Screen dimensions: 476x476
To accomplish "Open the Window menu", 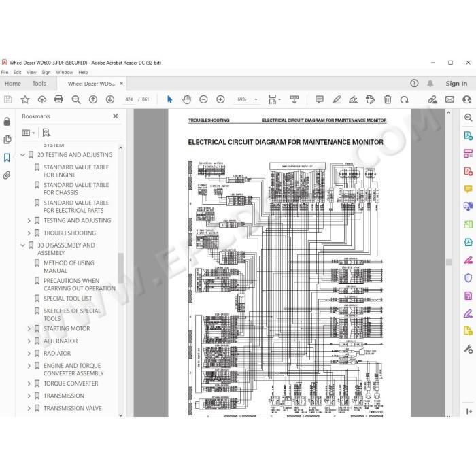I will [x=65, y=72].
